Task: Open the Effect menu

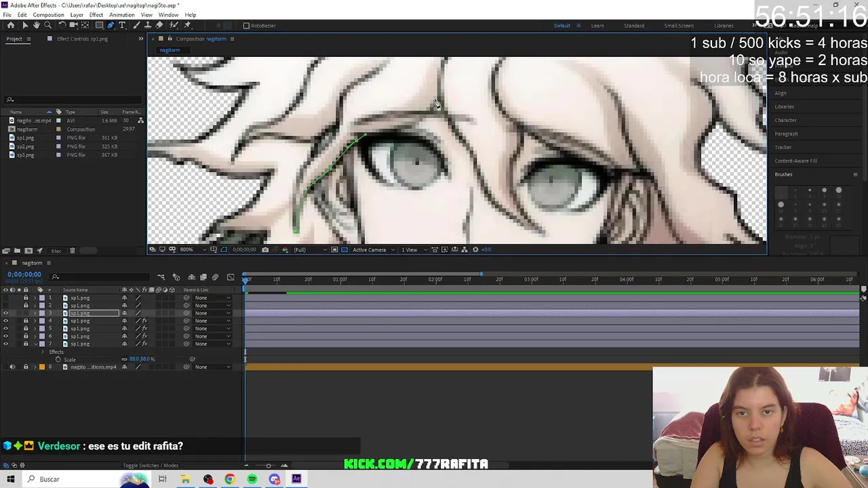Action: point(96,15)
